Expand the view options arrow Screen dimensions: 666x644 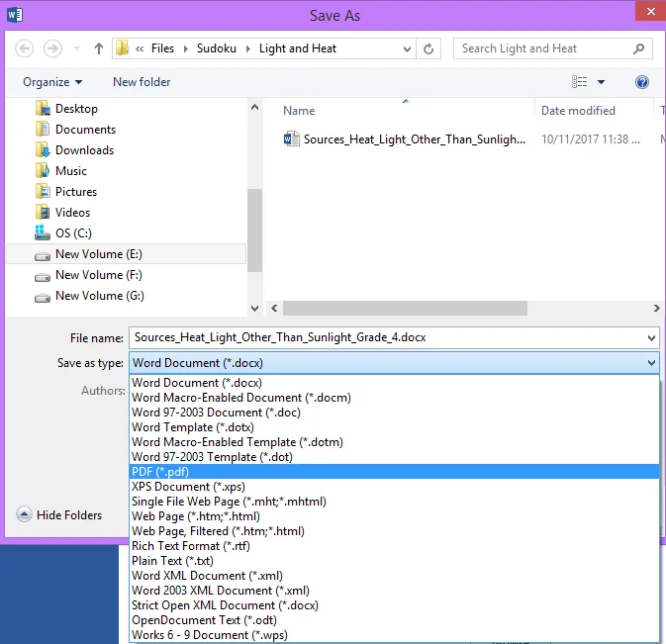click(601, 82)
